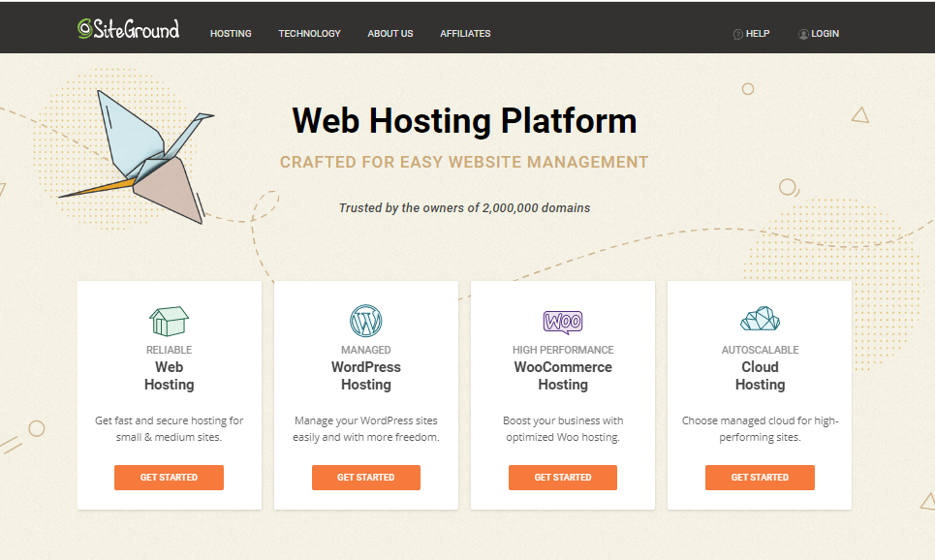
Task: Click the Woo logo icon
Action: click(x=563, y=322)
